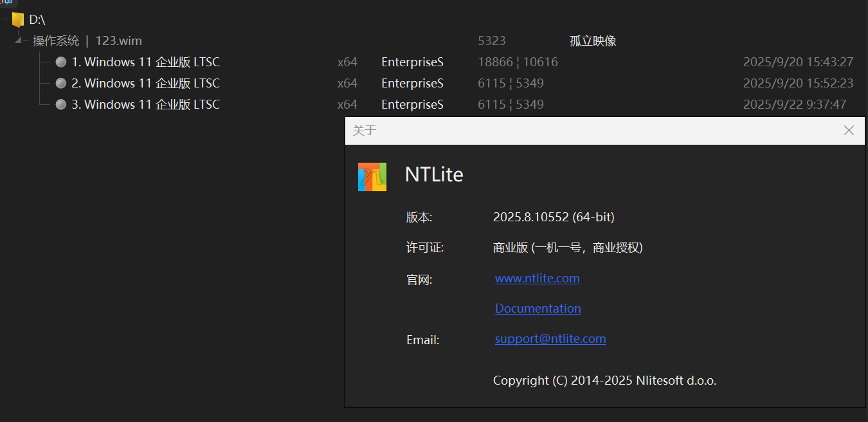Select gray status dot for image 2
The image size is (868, 422).
tap(61, 84)
